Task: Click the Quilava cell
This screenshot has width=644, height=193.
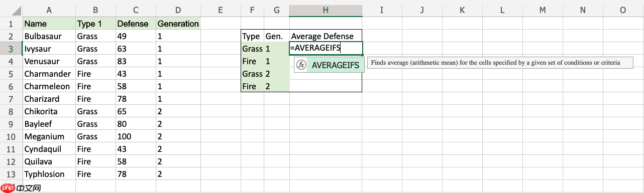Action: 49,161
